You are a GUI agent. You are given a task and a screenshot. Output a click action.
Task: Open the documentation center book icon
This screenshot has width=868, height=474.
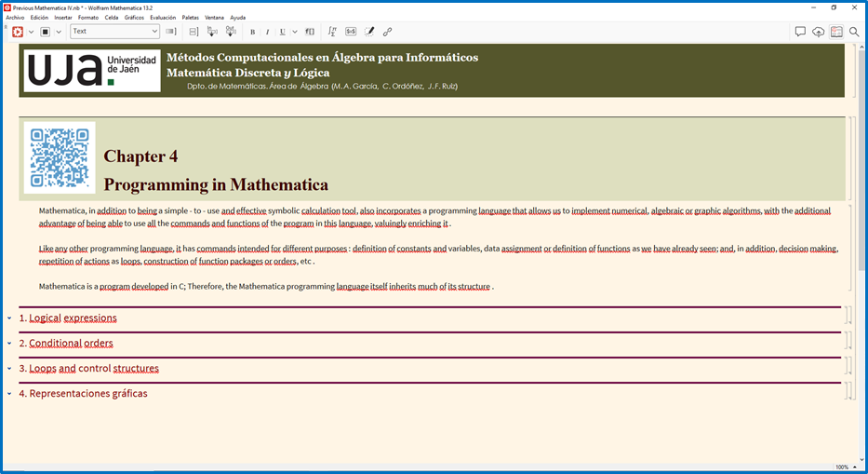[836, 32]
